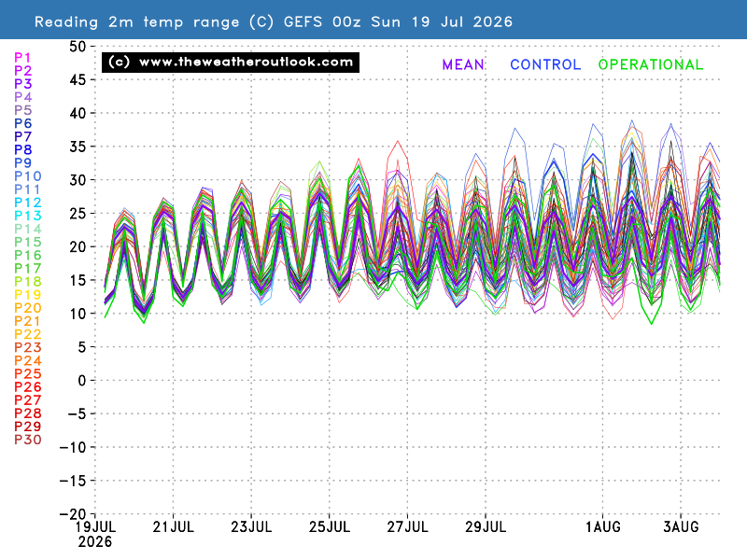
Task: Click the 35 y-axis value
Action: 78,147
